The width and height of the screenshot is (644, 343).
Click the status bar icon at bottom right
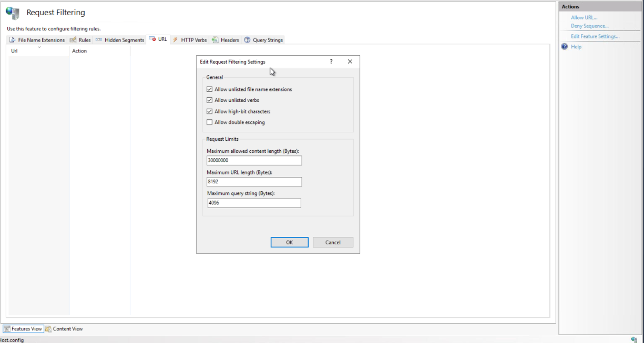click(634, 340)
